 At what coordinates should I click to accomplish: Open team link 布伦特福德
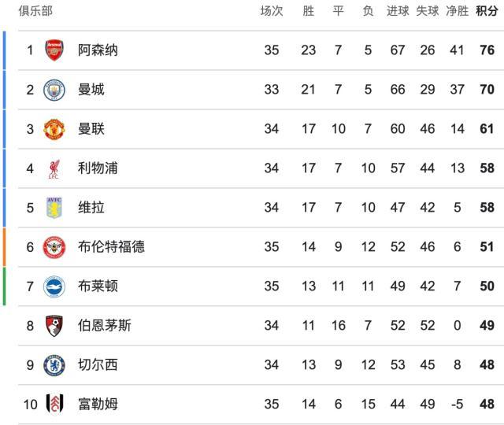pyautogui.click(x=111, y=247)
